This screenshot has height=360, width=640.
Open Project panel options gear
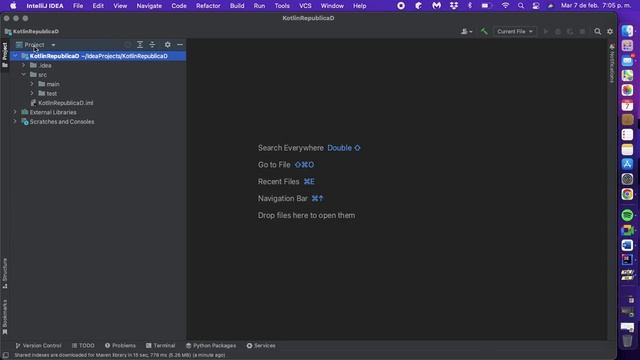pos(167,44)
